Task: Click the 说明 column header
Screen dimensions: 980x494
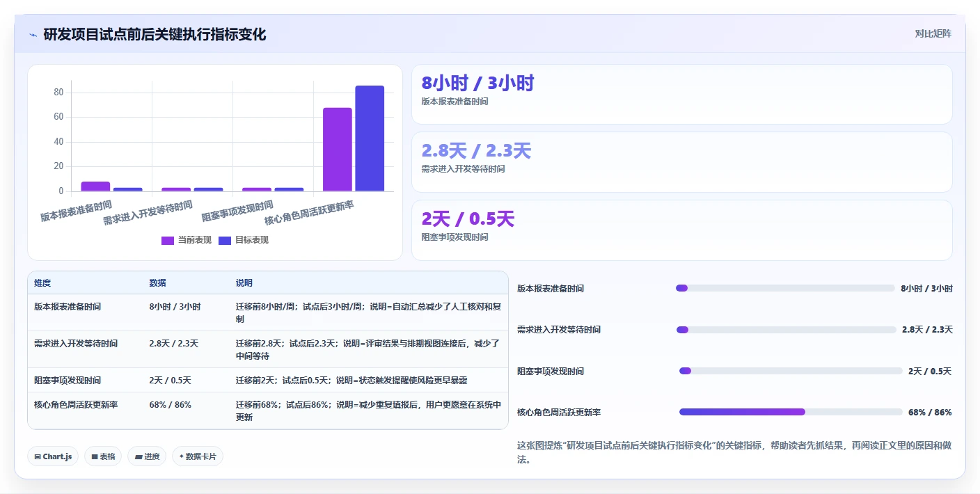Action: click(244, 283)
